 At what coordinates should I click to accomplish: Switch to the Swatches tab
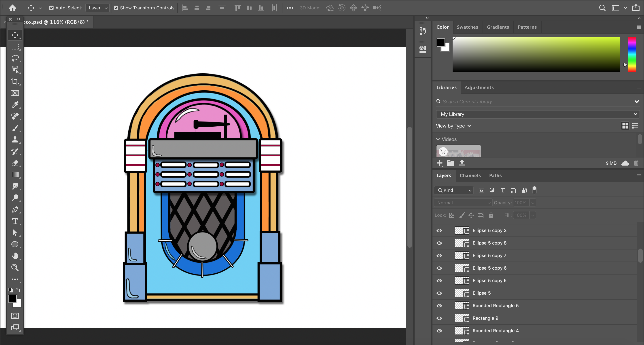(x=467, y=27)
